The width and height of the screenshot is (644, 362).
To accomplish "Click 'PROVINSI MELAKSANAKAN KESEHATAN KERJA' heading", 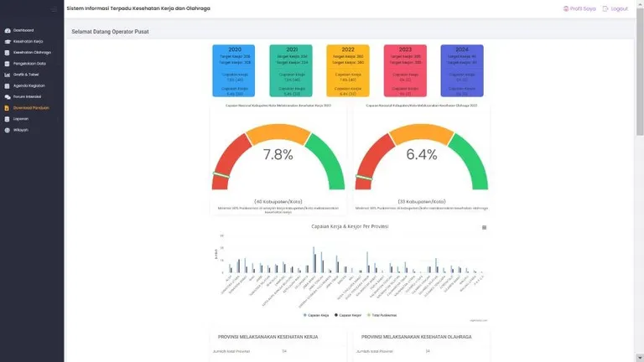I will point(267,337).
